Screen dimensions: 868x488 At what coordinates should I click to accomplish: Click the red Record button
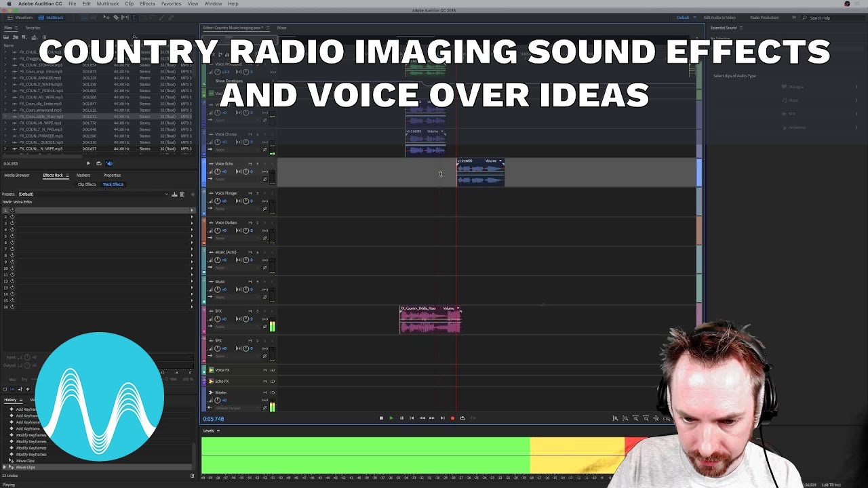click(452, 418)
